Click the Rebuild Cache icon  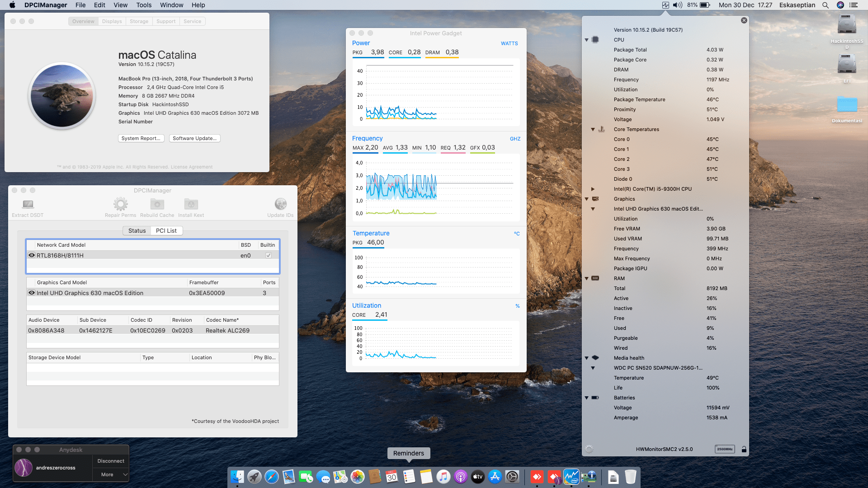(157, 204)
